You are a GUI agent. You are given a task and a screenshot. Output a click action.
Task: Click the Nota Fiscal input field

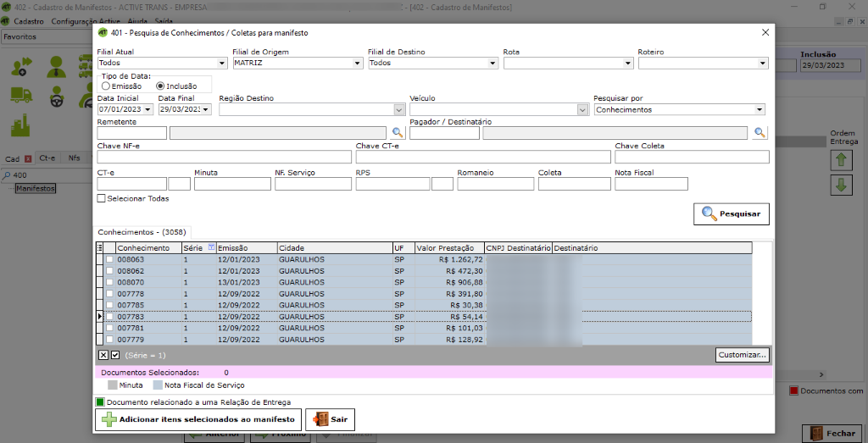click(x=651, y=184)
